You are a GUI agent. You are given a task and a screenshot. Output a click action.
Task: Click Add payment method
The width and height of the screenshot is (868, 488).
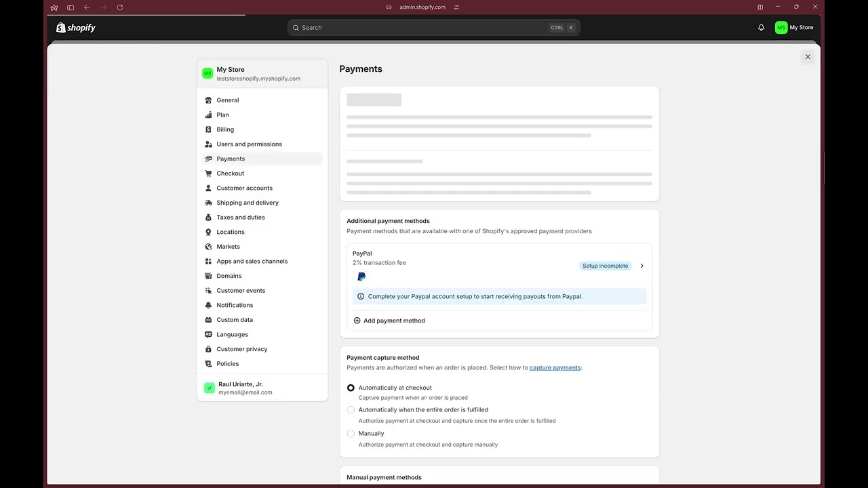[x=389, y=321]
